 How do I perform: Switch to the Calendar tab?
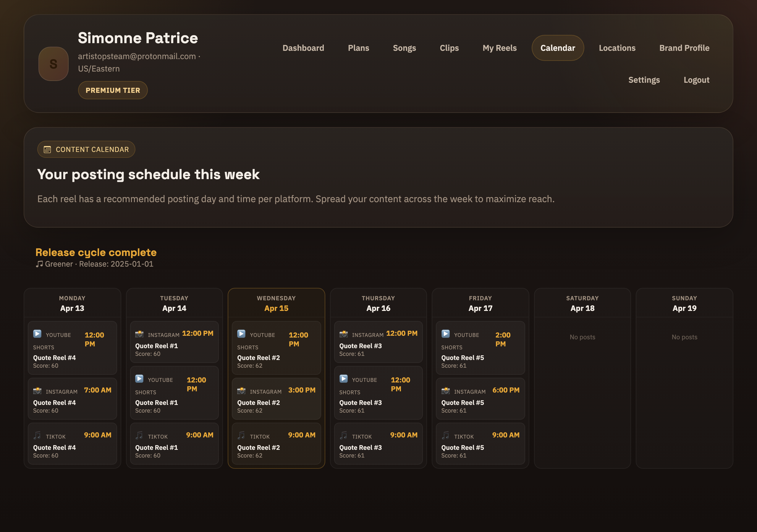pyautogui.click(x=557, y=48)
